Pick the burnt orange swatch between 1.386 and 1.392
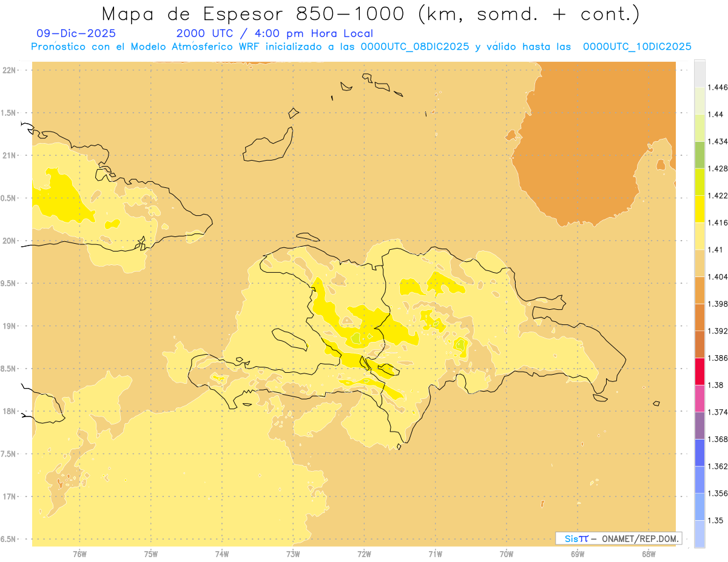 [699, 344]
